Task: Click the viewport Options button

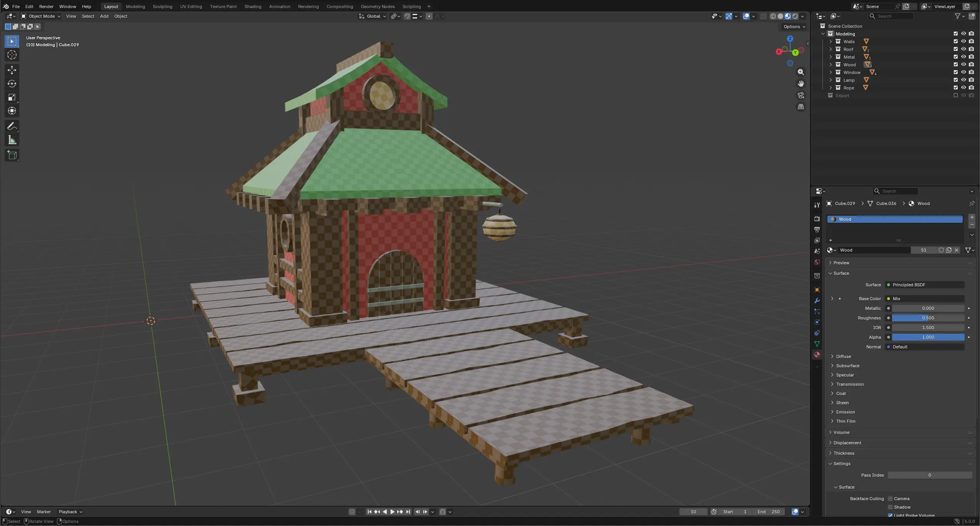Action: tap(794, 27)
